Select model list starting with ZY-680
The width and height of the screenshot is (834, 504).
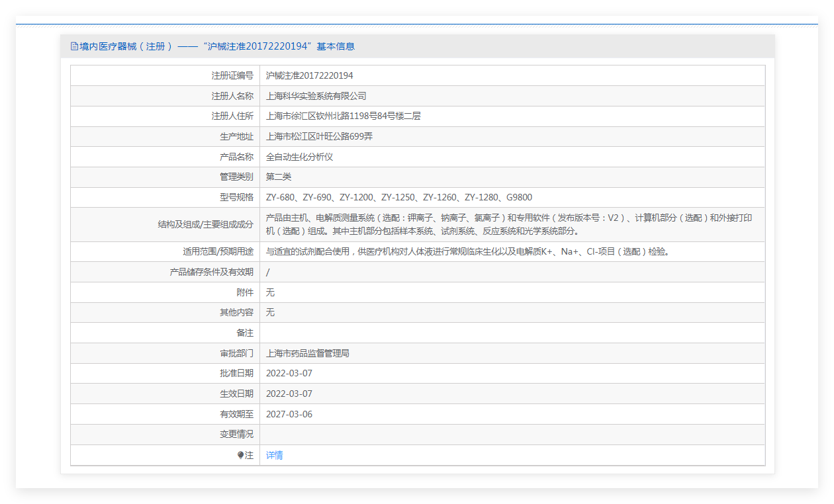(x=399, y=197)
